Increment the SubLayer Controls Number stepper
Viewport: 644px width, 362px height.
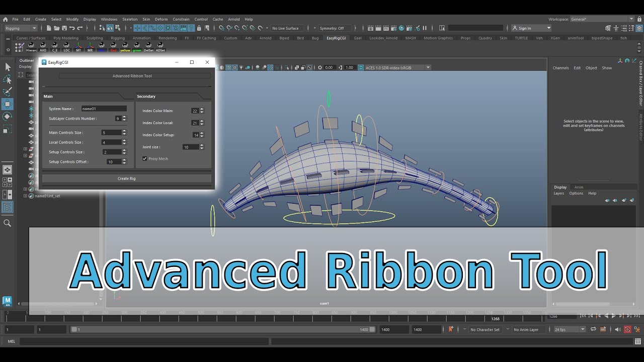124,117
